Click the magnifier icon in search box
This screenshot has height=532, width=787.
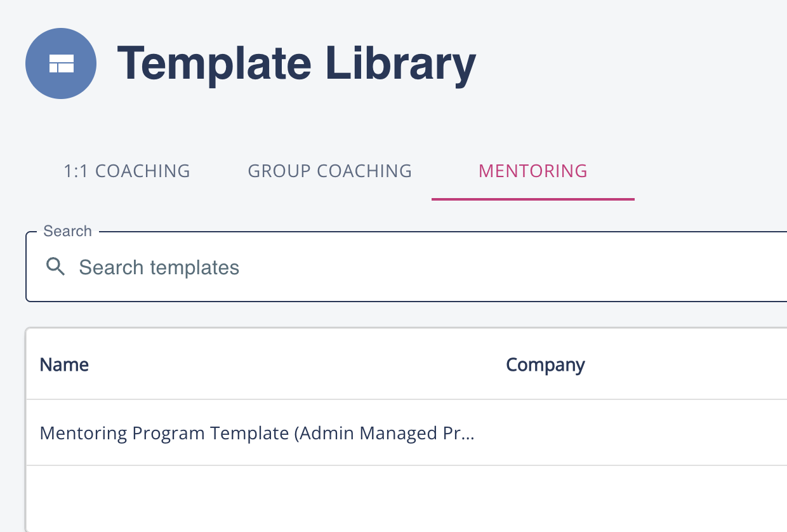[56, 267]
